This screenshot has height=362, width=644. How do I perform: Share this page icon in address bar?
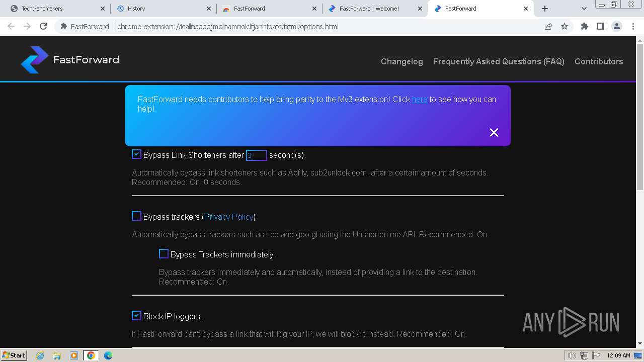coord(548,26)
